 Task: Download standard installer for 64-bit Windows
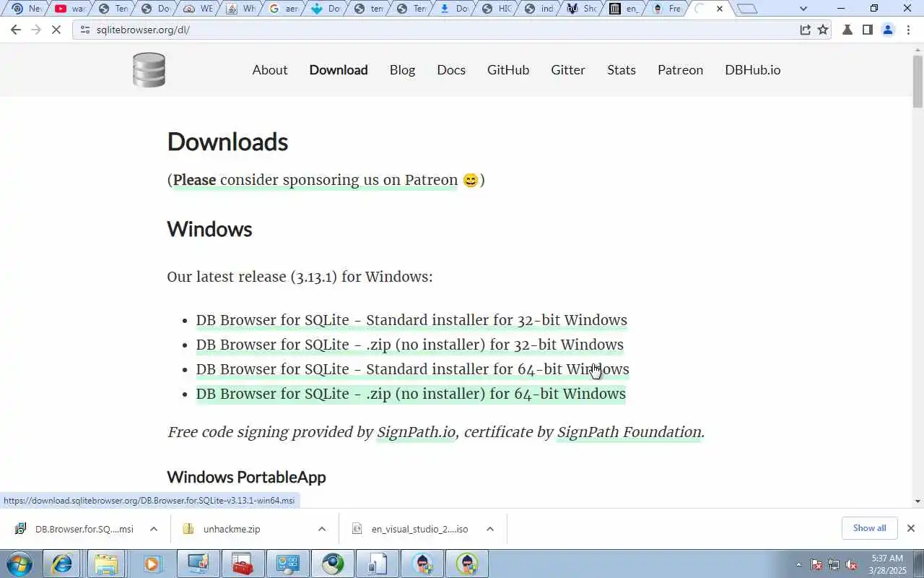click(413, 369)
